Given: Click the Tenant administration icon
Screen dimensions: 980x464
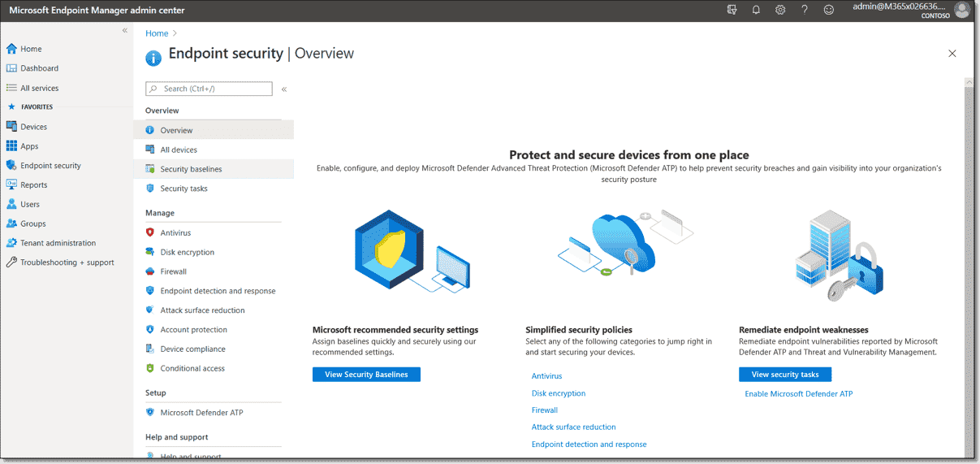Looking at the screenshot, I should click(x=11, y=243).
